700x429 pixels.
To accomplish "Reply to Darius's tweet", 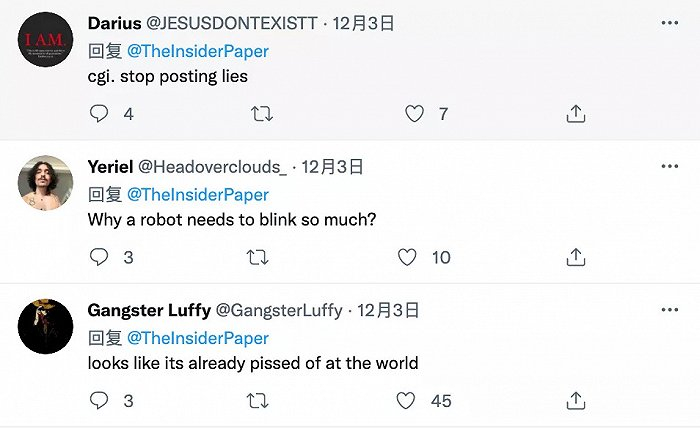I will [x=98, y=114].
